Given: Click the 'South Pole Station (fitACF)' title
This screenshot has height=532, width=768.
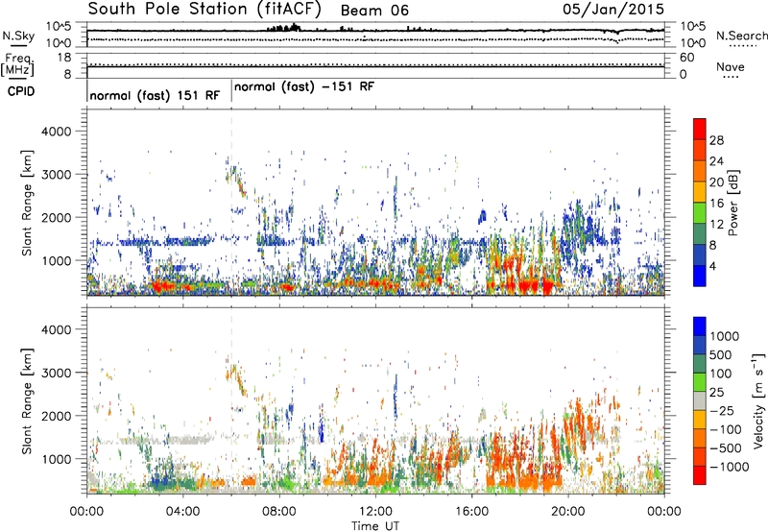Looking at the screenshot, I should pyautogui.click(x=204, y=10).
